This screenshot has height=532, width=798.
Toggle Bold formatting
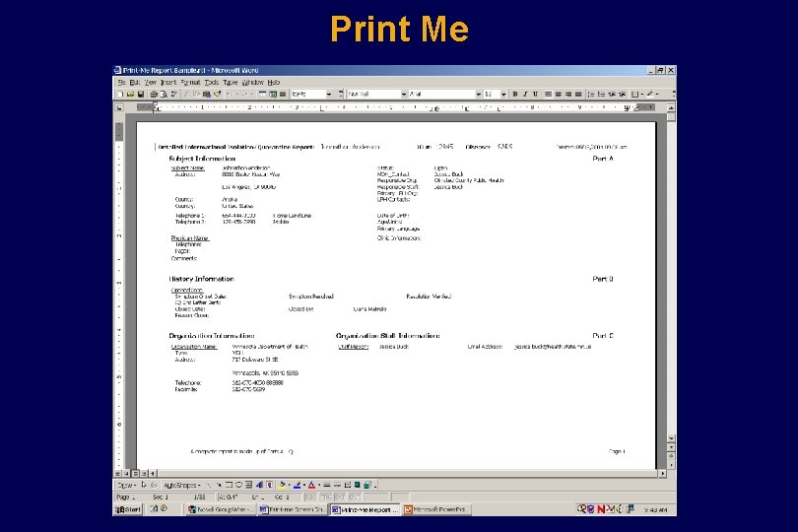click(x=515, y=95)
